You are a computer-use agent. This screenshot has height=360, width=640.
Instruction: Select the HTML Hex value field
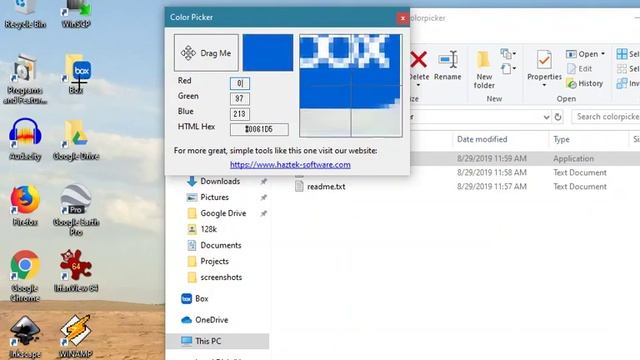pyautogui.click(x=259, y=129)
